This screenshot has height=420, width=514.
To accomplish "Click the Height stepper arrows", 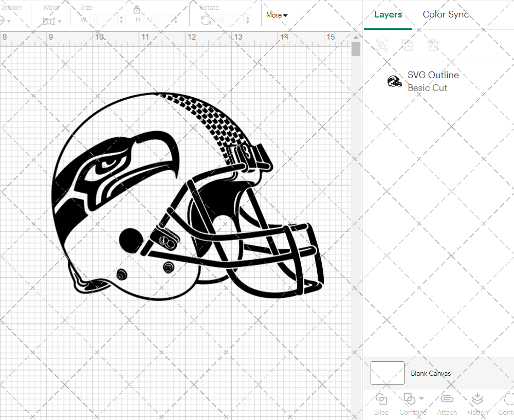I will tap(176, 20).
